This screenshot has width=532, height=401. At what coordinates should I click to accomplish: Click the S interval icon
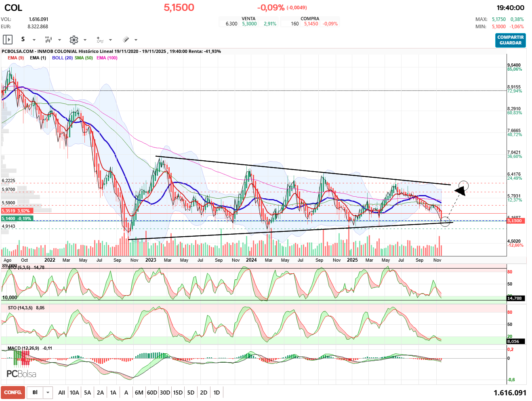(23, 40)
